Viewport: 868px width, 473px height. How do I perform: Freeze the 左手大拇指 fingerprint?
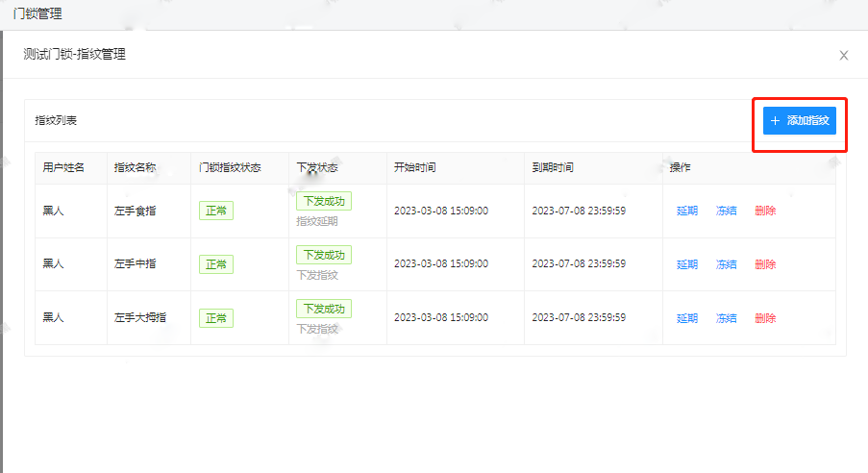pyautogui.click(x=726, y=318)
